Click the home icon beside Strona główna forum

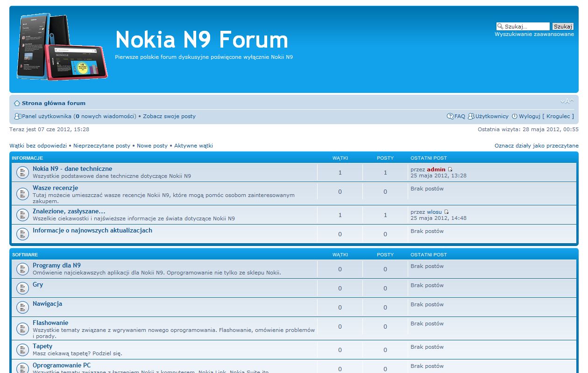[x=17, y=103]
